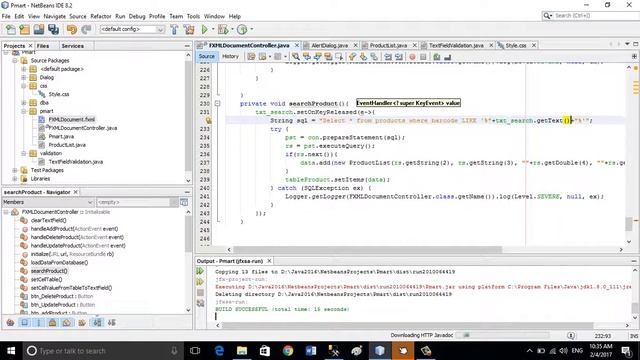The width and height of the screenshot is (640, 360).
Task: Open the Tools menu
Action: (x=193, y=16)
